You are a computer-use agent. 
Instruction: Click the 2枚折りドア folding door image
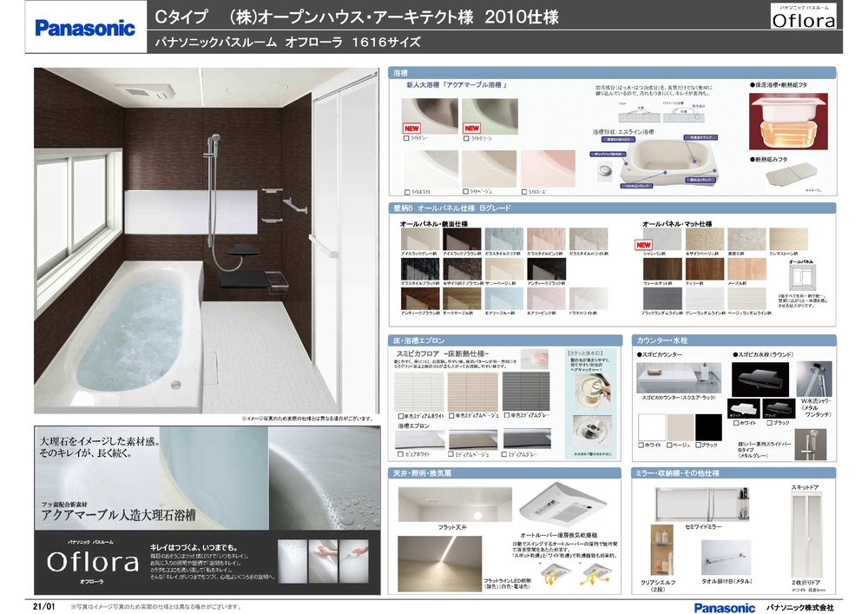pyautogui.click(x=807, y=537)
